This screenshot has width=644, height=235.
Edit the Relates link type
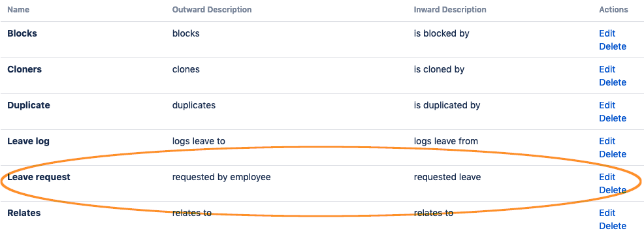point(607,212)
